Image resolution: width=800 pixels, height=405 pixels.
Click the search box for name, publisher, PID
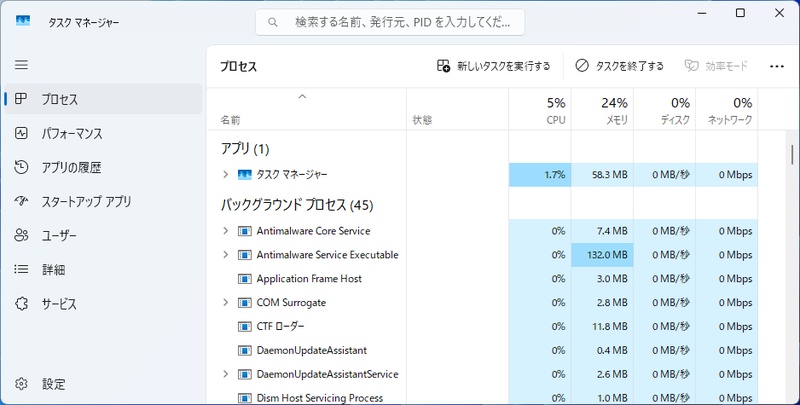[x=390, y=22]
